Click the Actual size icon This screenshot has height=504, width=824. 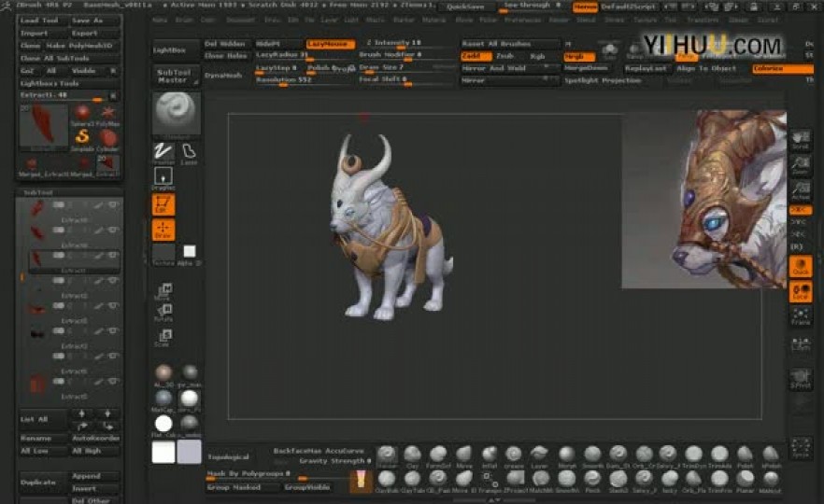coord(801,190)
